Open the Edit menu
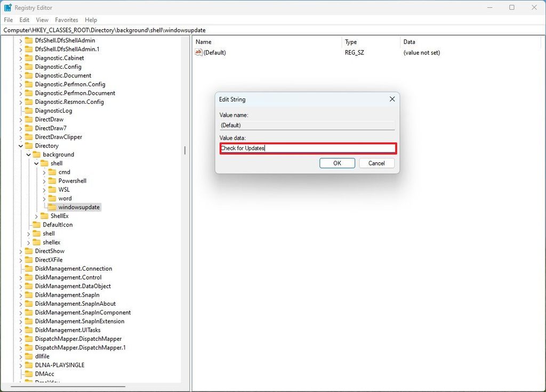The width and height of the screenshot is (546, 392). point(23,19)
